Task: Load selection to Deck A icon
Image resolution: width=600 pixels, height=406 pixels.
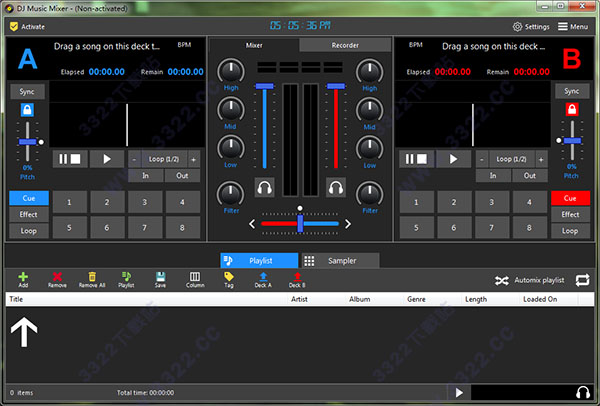Action: (x=263, y=277)
